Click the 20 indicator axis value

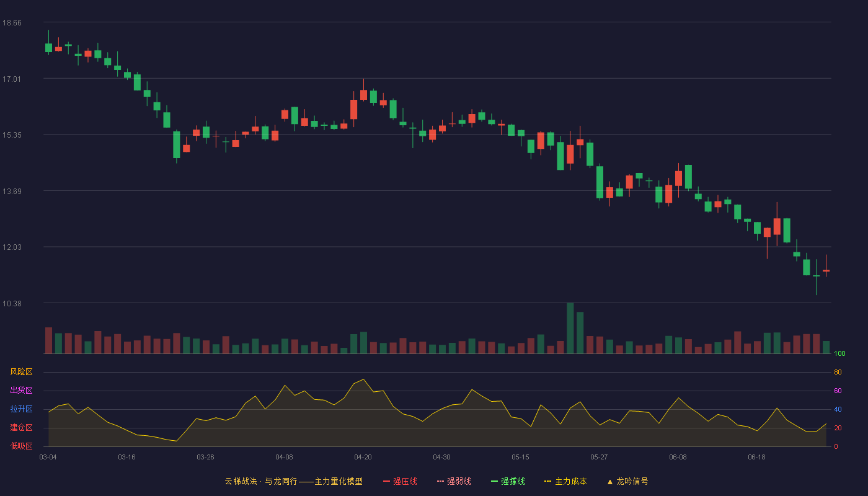(838, 428)
